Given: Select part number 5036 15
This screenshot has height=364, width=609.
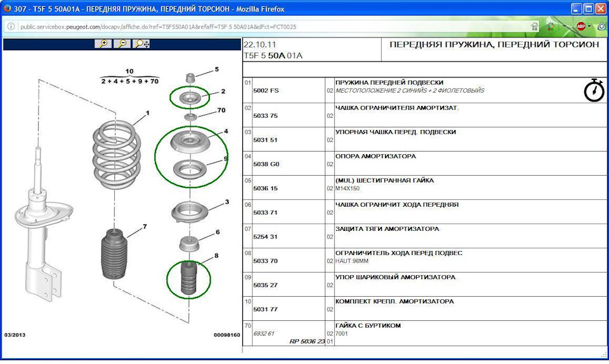Looking at the screenshot, I should coord(265,188).
